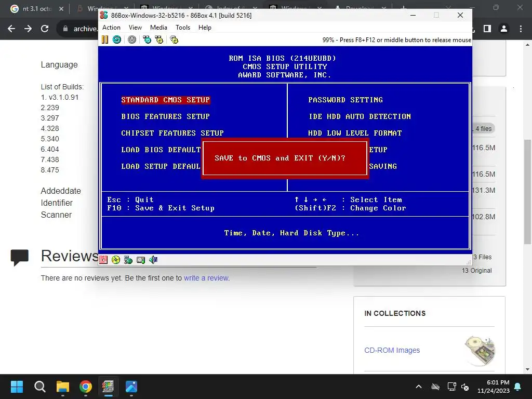Image resolution: width=532 pixels, height=399 pixels.
Task: Show hidden system tray icons
Action: (419, 387)
